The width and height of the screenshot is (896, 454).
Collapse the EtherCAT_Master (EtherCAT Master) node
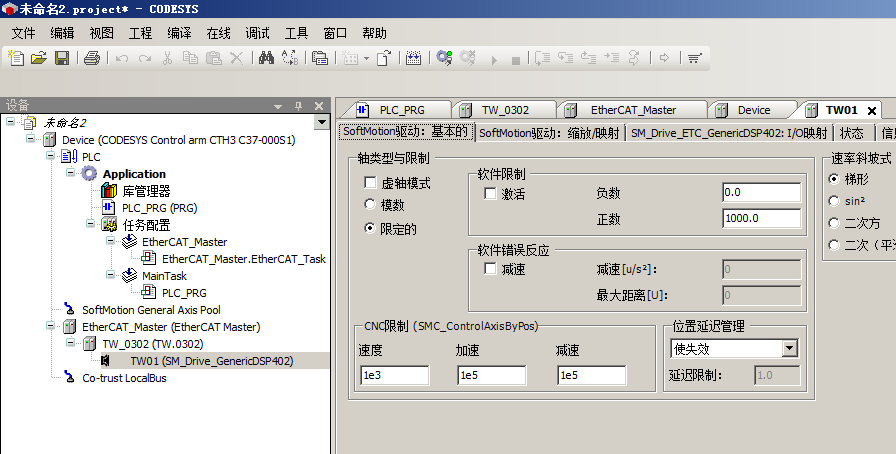50,326
